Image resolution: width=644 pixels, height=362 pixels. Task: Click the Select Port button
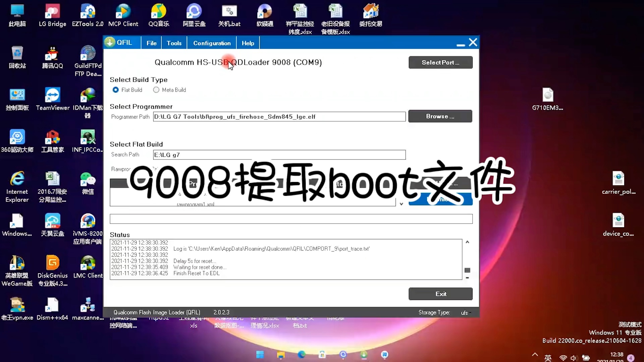pyautogui.click(x=440, y=62)
